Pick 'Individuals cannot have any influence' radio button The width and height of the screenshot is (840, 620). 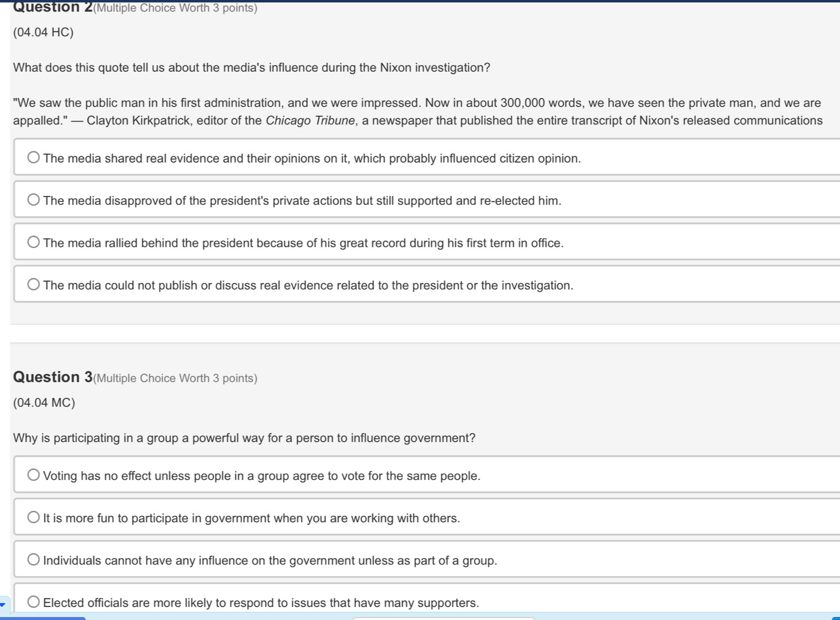pos(33,560)
